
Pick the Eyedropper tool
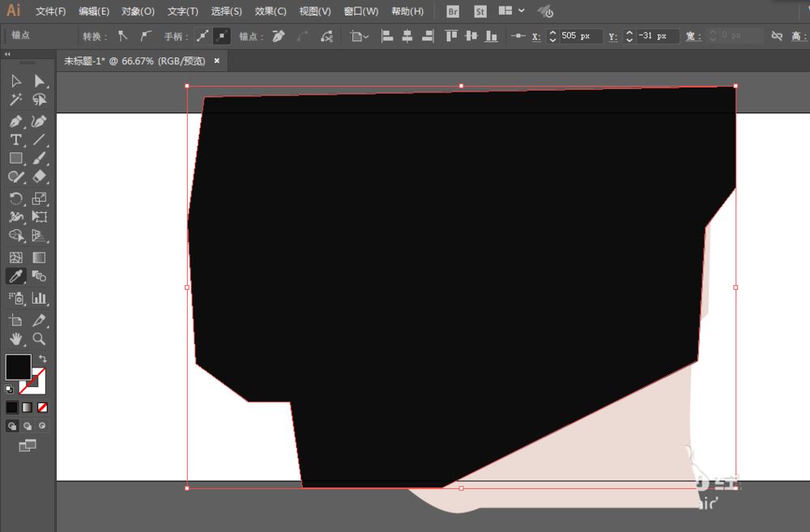point(15,277)
